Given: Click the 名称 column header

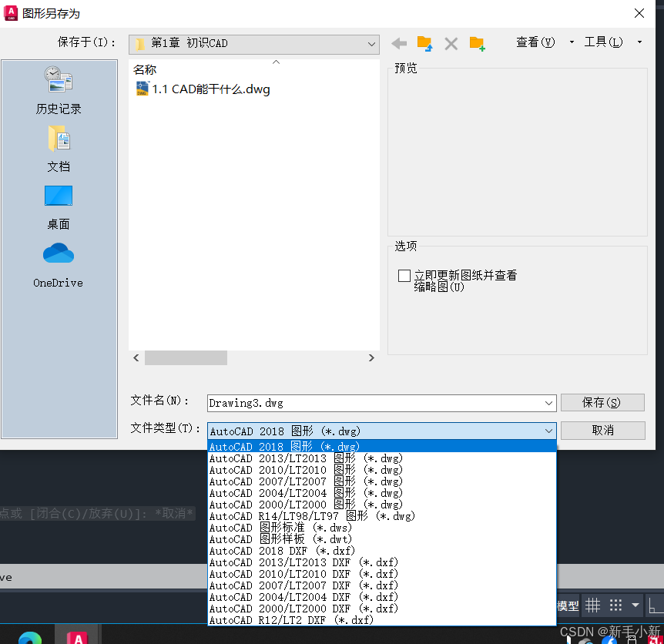Looking at the screenshot, I should click(145, 69).
